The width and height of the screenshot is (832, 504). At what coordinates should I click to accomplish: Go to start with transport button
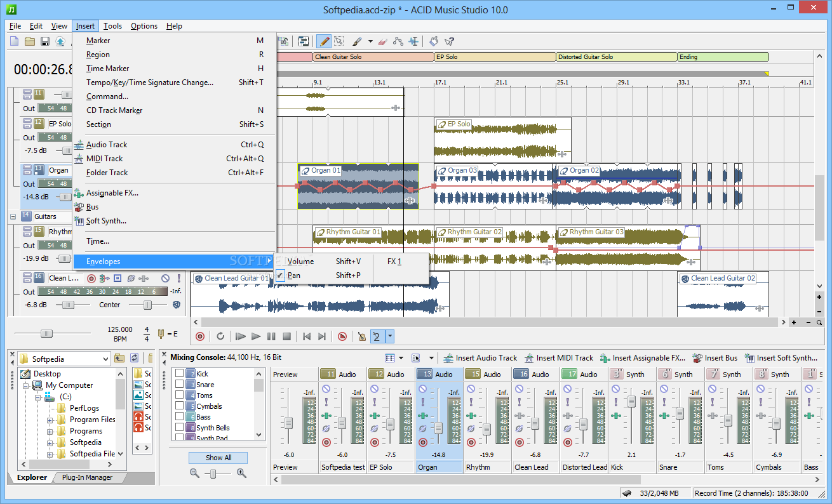307,336
